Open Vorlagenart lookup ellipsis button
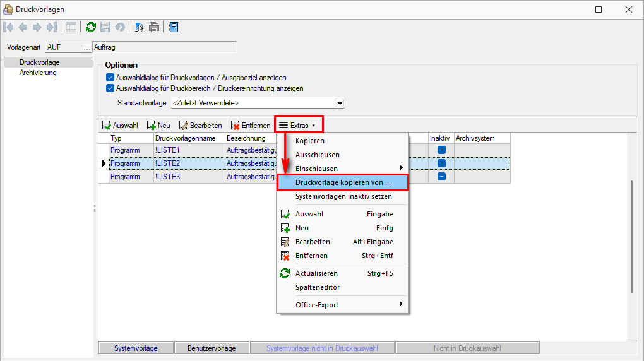 pos(86,47)
